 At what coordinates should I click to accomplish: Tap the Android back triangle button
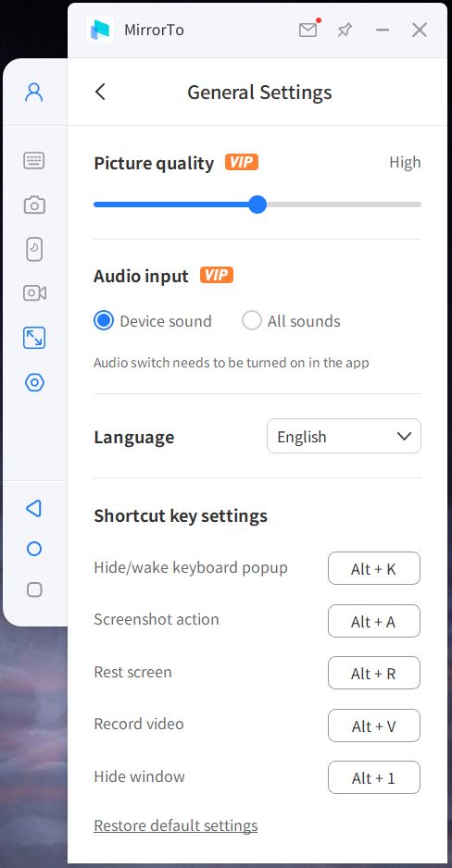click(x=33, y=508)
